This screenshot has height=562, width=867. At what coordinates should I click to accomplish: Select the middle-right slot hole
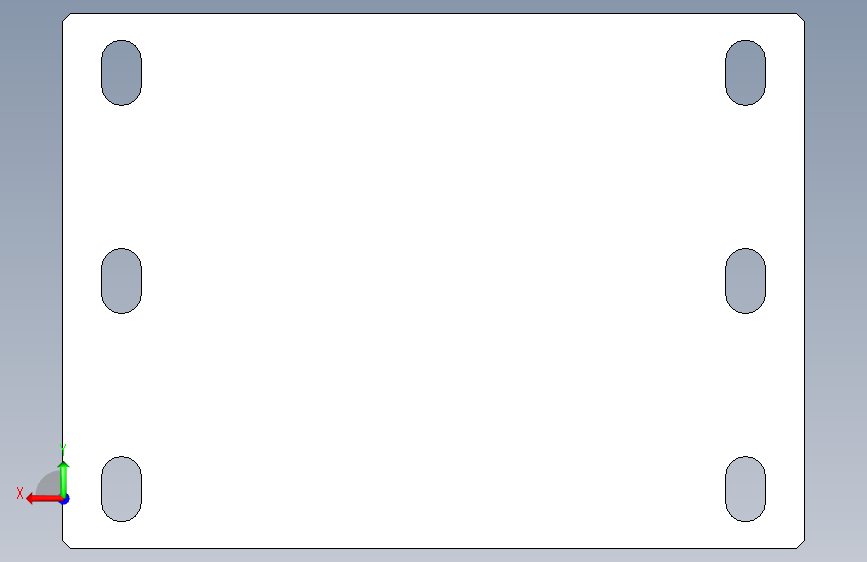click(x=745, y=281)
